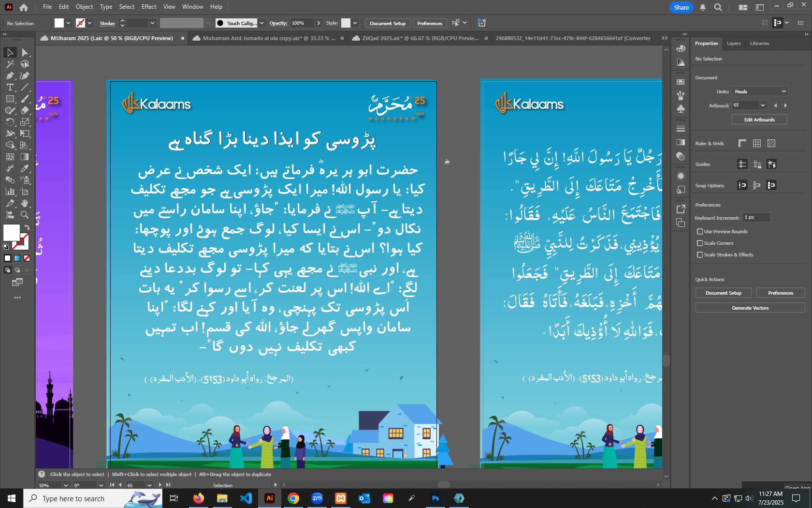Select the Pen tool
The height and width of the screenshot is (508, 812).
pyautogui.click(x=10, y=75)
